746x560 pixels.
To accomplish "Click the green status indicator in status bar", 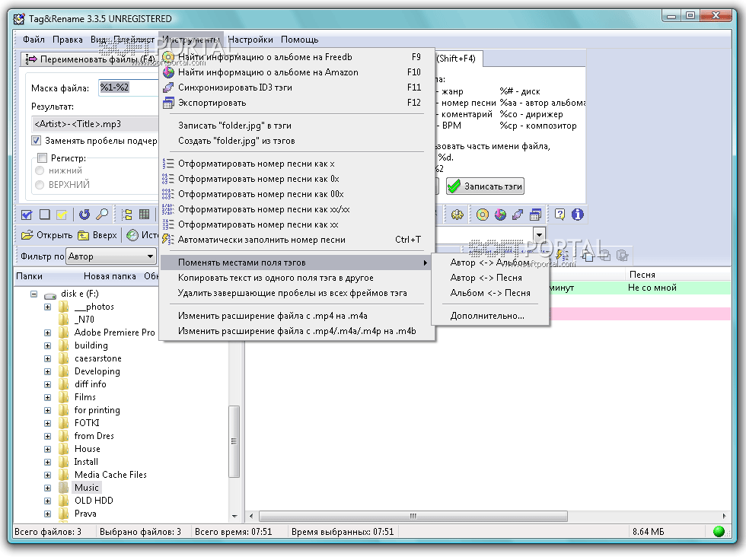I will (x=719, y=532).
